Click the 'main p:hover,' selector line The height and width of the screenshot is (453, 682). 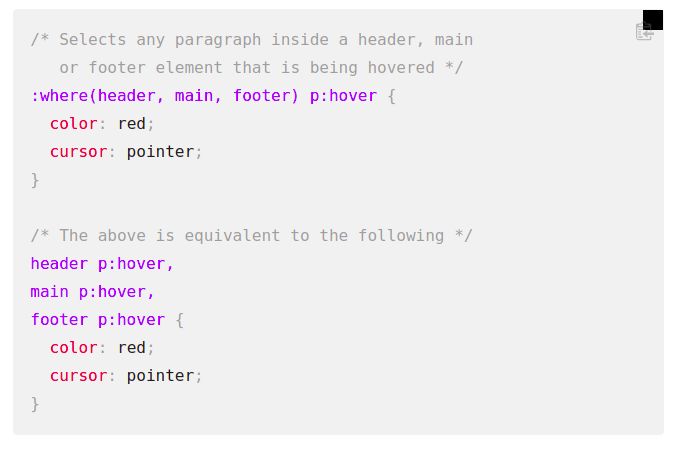pyautogui.click(x=93, y=292)
